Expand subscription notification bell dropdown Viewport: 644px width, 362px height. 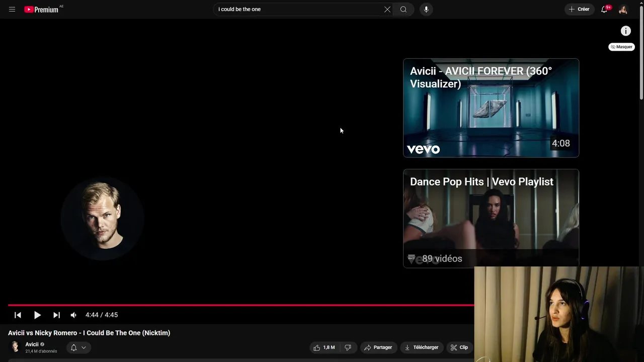coord(78,347)
